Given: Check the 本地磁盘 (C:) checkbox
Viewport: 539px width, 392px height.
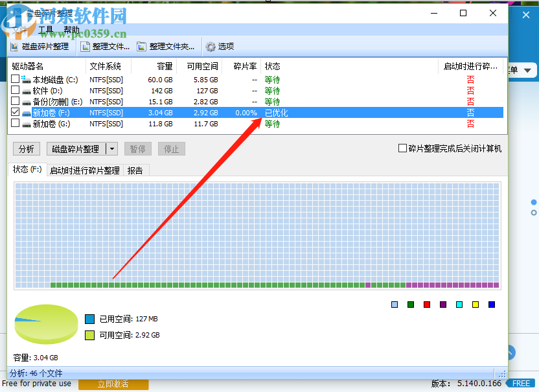Looking at the screenshot, I should click(x=15, y=79).
